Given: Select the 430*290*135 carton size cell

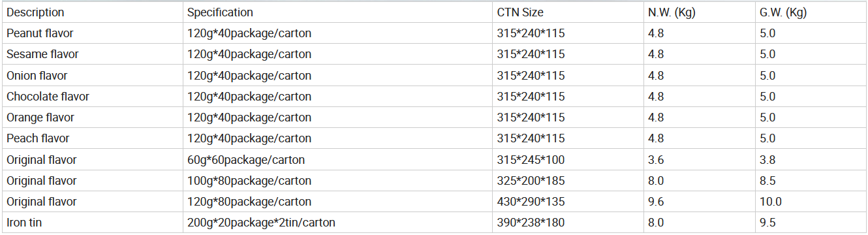Looking at the screenshot, I should click(x=567, y=202).
